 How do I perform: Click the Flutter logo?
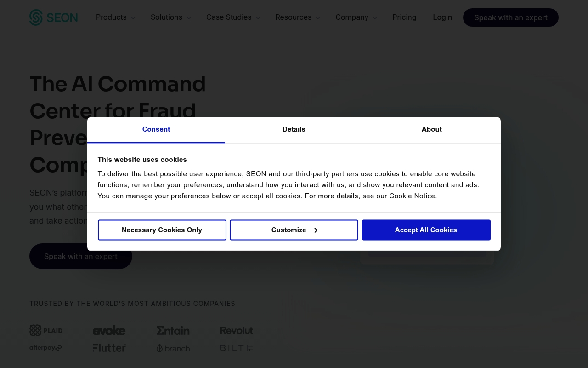click(109, 348)
